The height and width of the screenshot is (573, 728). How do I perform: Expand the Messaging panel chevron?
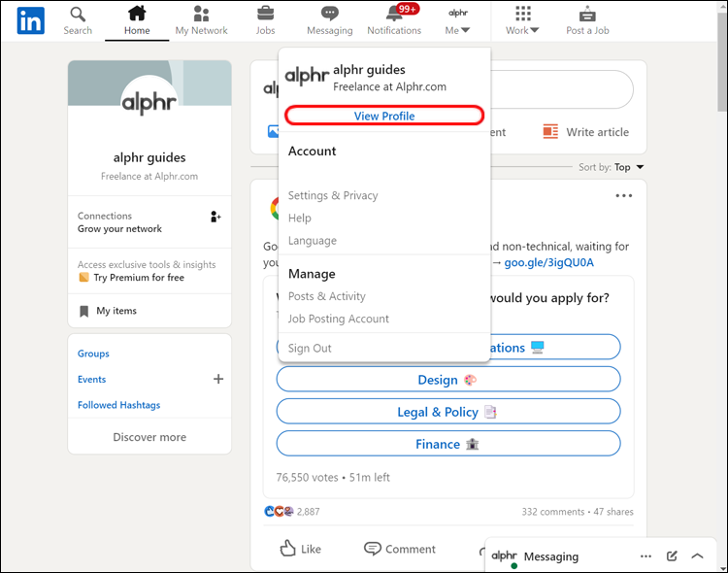pyautogui.click(x=697, y=556)
